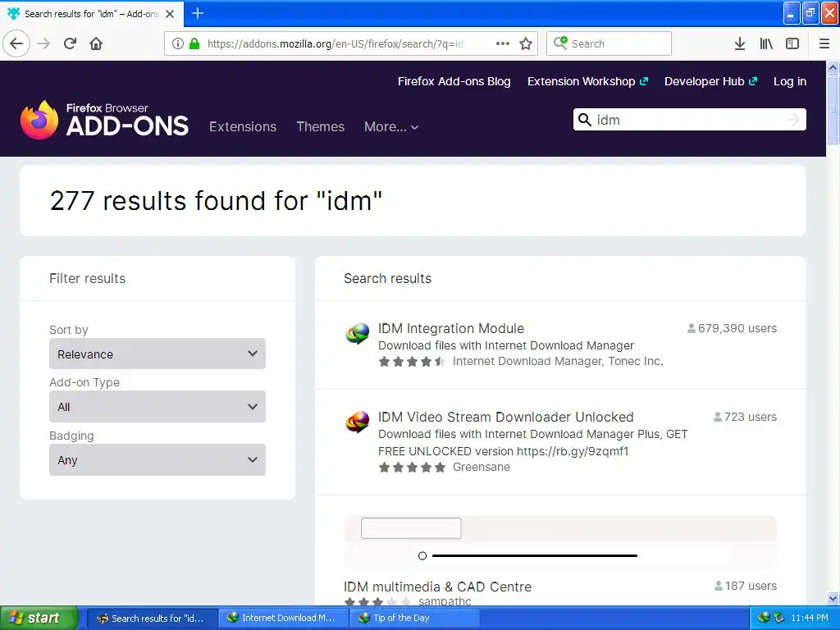Close the Search results for idm tab
The width and height of the screenshot is (840, 630).
170,14
